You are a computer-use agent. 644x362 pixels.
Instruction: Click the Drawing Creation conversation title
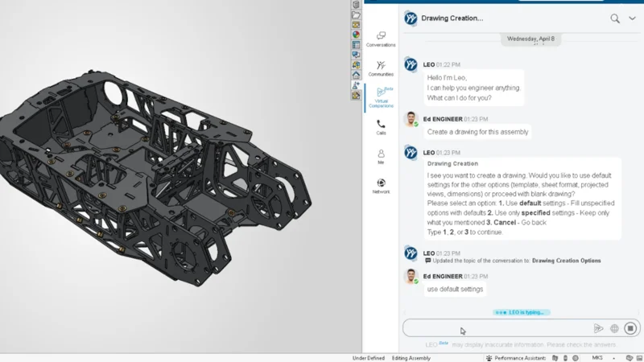click(x=452, y=19)
